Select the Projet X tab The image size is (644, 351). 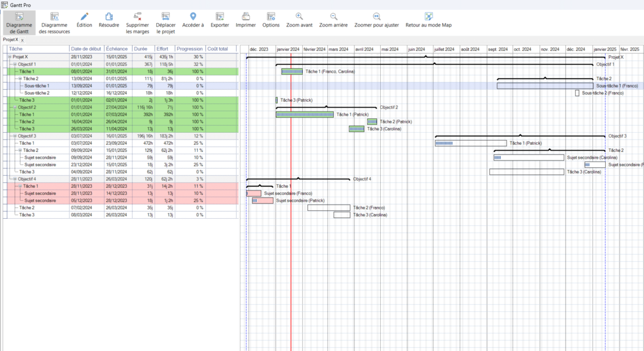(x=9, y=40)
